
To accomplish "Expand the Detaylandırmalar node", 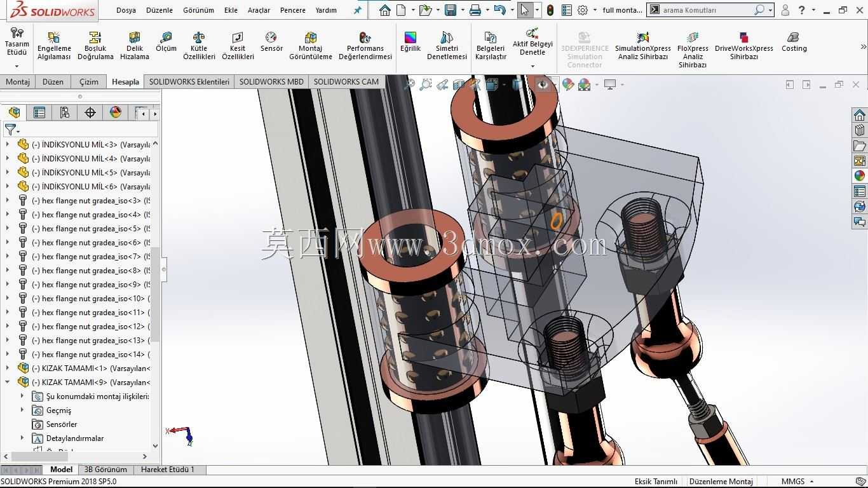I will (x=22, y=438).
